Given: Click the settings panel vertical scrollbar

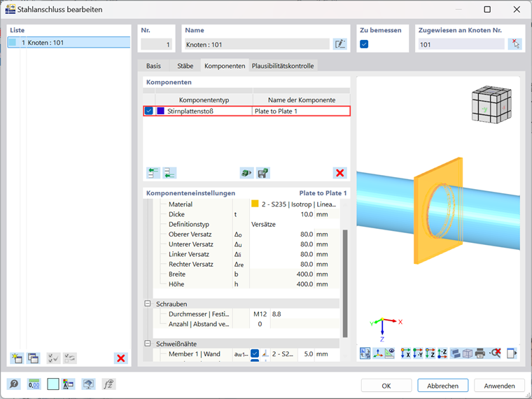Looking at the screenshot, I should [x=344, y=283].
